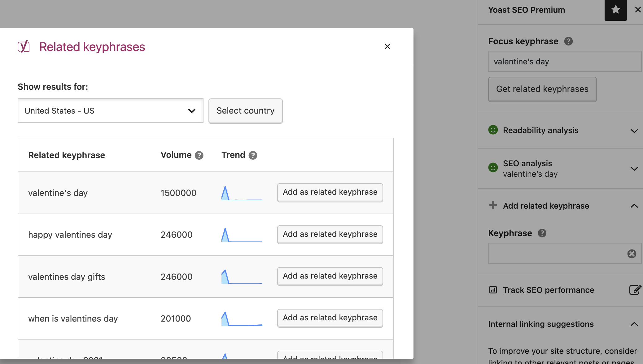The height and width of the screenshot is (364, 643).
Task: Expand the Readability analysis section
Action: pos(634,131)
